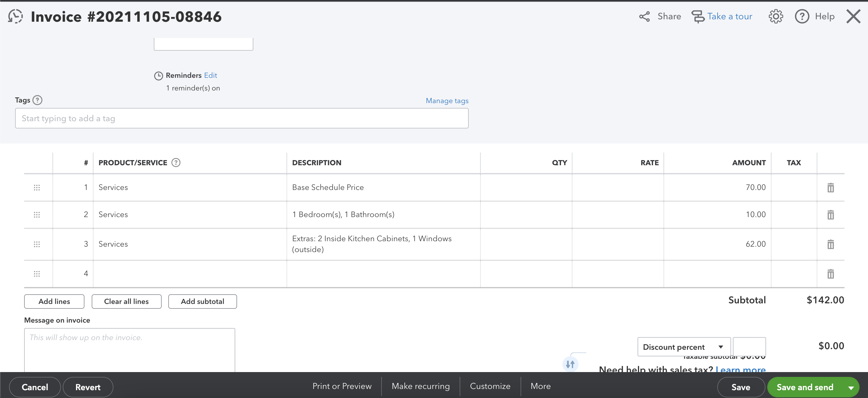This screenshot has height=398, width=868.
Task: Open the More menu in footer
Action: click(540, 386)
